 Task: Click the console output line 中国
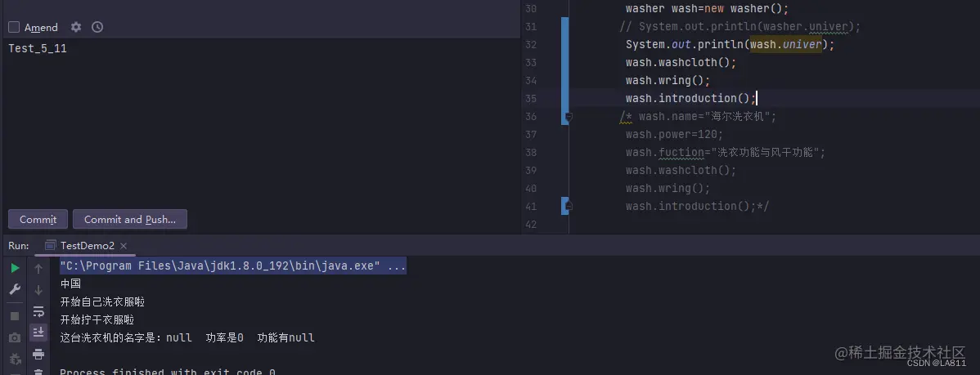coord(70,283)
